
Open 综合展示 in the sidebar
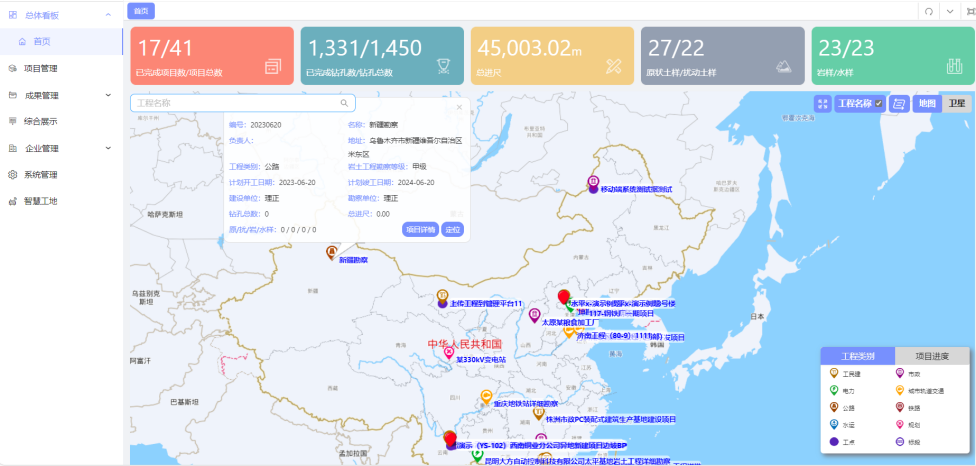(x=40, y=121)
